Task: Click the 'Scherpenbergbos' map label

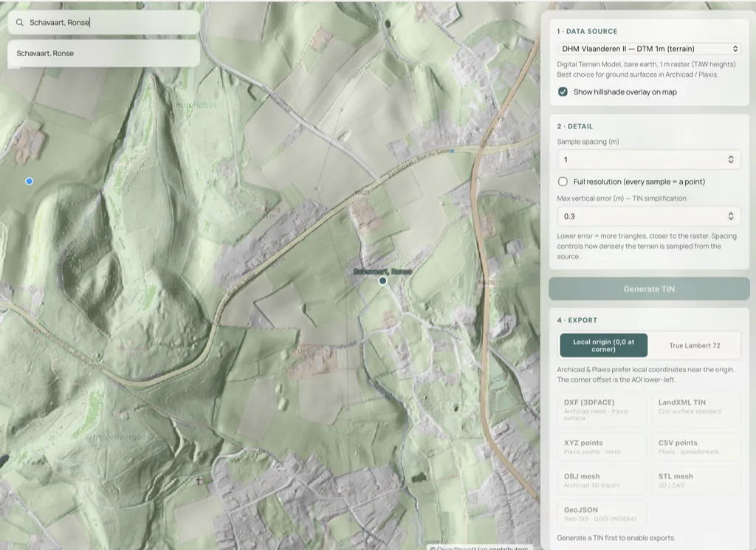Action: 119,437
